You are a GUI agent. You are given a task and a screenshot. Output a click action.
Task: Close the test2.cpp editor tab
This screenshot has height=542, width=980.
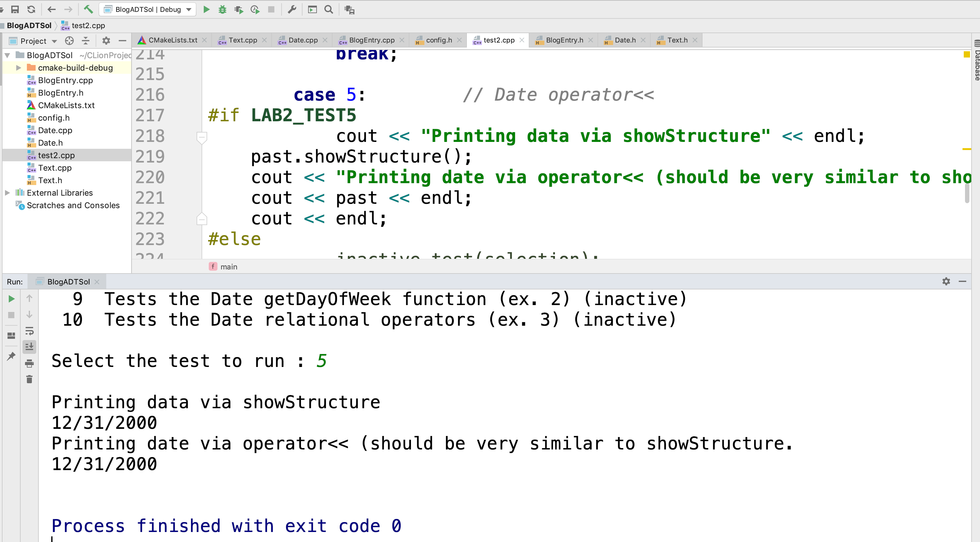pyautogui.click(x=522, y=40)
